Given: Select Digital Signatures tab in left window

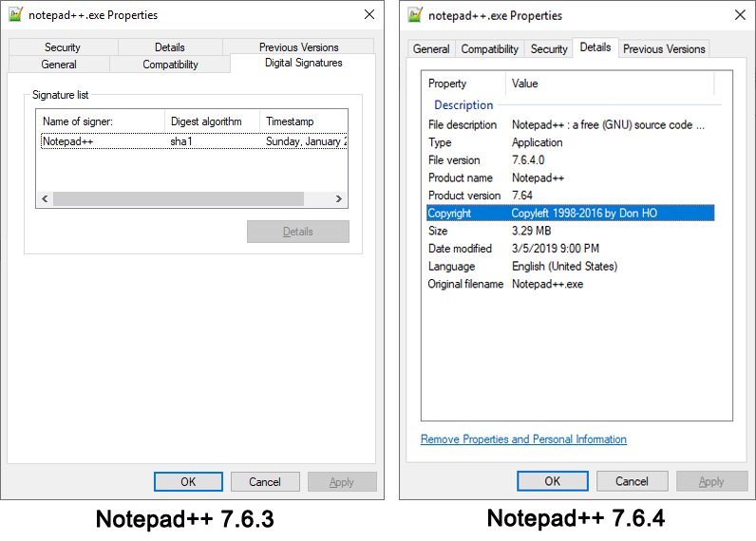Looking at the screenshot, I should click(x=303, y=63).
